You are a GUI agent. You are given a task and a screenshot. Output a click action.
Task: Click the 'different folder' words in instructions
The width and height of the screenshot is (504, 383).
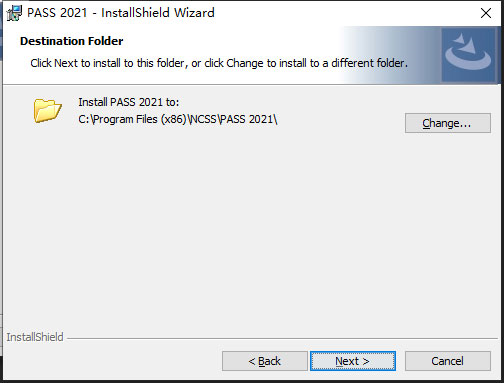tap(368, 63)
